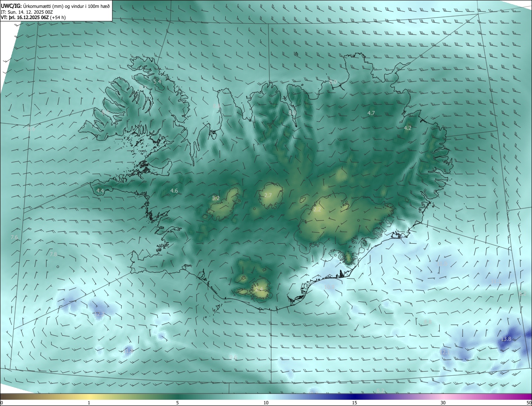The image size is (532, 406).
Task: Click the color scale label '15'
Action: pos(355,403)
